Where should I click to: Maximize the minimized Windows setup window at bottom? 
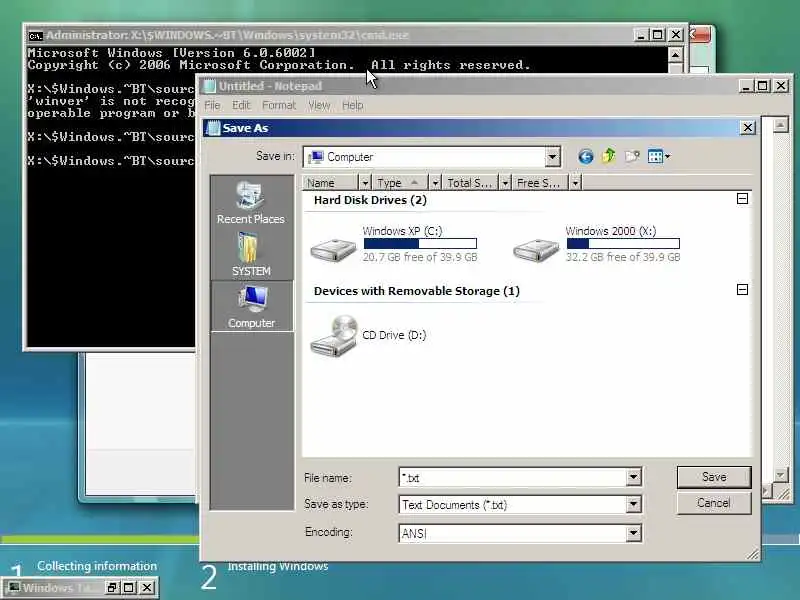click(129, 588)
